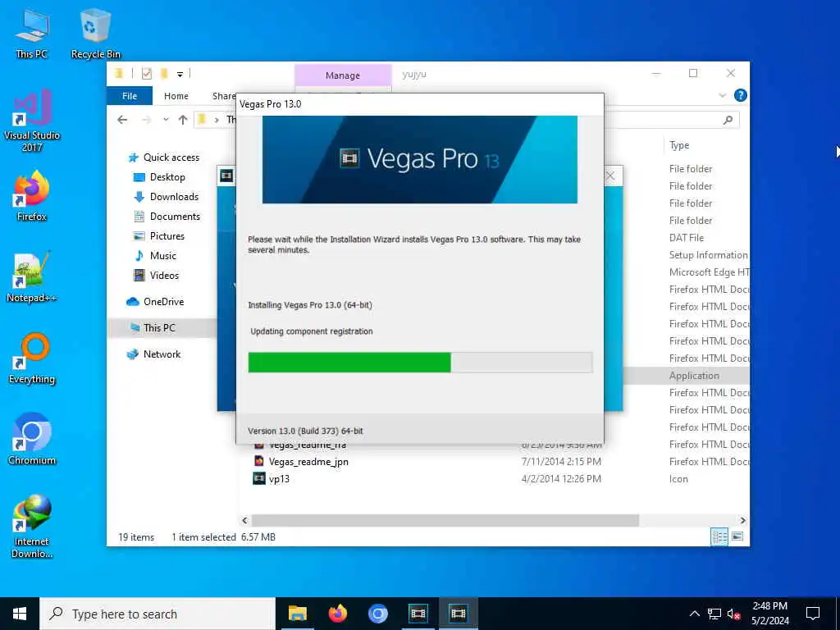Click the muted volume tray icon

pos(733,614)
